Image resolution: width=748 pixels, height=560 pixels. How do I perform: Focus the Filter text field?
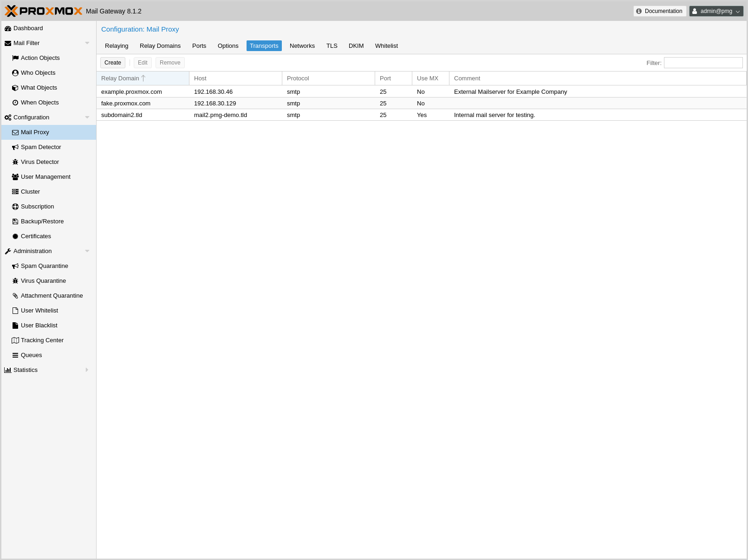click(703, 63)
